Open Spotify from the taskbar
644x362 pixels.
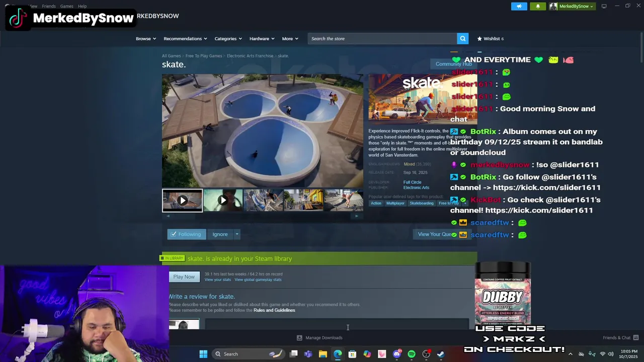click(412, 354)
